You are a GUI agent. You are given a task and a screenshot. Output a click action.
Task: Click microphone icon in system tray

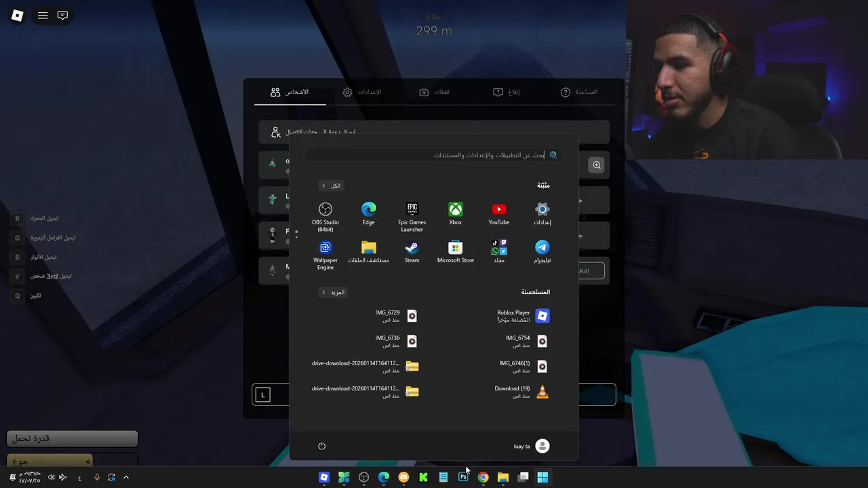[x=97, y=477]
